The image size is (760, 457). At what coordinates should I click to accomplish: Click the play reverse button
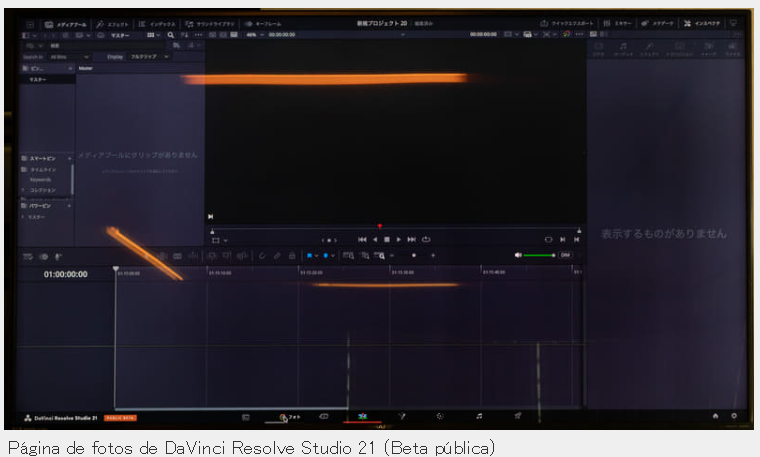pyautogui.click(x=375, y=239)
